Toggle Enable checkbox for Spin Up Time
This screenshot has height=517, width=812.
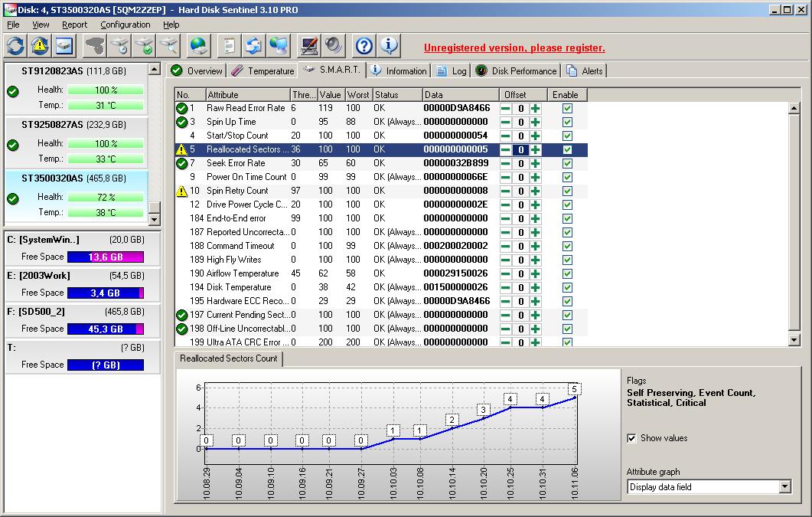pyautogui.click(x=568, y=123)
